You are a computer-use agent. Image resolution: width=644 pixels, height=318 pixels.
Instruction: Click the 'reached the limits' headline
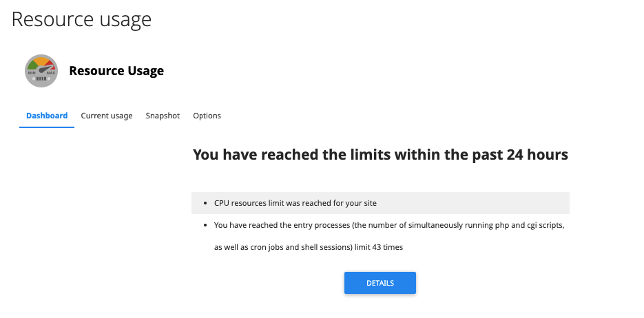pos(380,155)
